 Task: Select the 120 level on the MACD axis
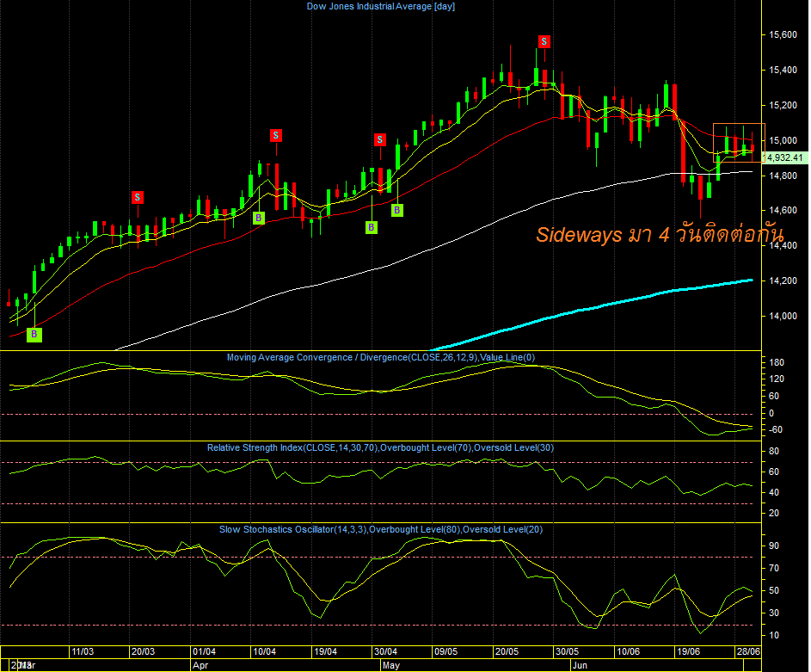pyautogui.click(x=777, y=379)
